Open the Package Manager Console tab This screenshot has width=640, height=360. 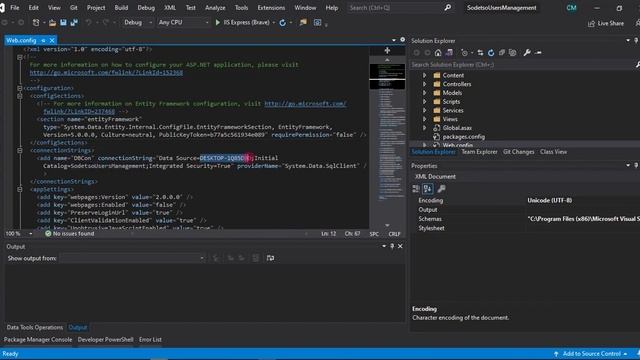click(38, 340)
